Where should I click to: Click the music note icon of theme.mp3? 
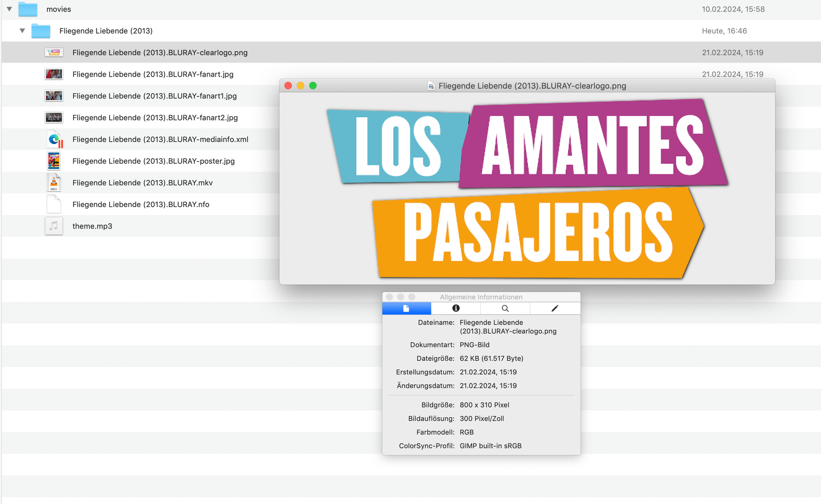coord(54,226)
